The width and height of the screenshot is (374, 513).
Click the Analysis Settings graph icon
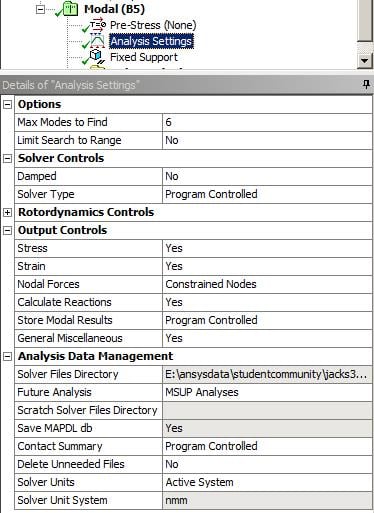click(x=97, y=41)
